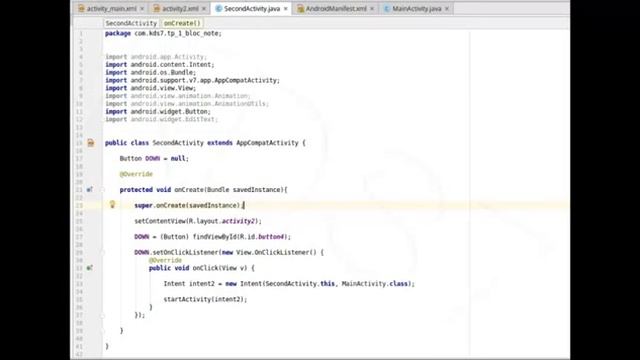Viewport: 640px width, 360px height.
Task: Click the fold end marker at the '});' line
Action: [102, 315]
